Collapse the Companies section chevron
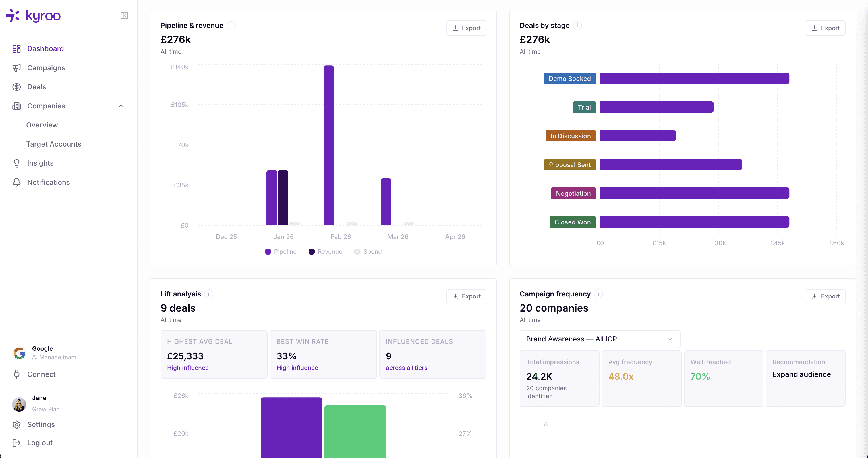 click(121, 106)
